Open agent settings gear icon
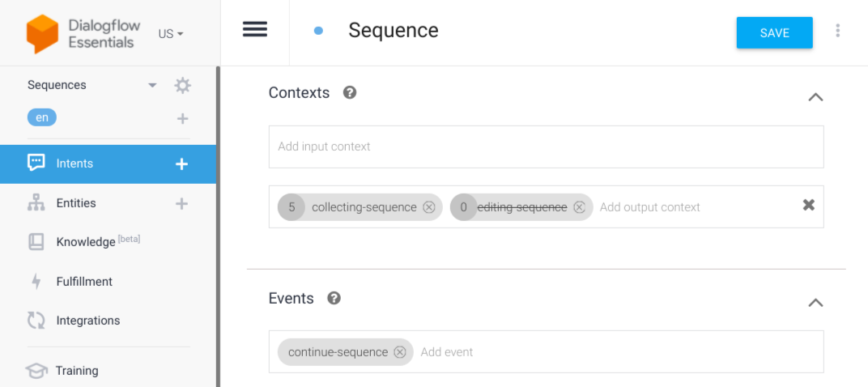Viewport: 868px width, 387px height. coord(183,85)
